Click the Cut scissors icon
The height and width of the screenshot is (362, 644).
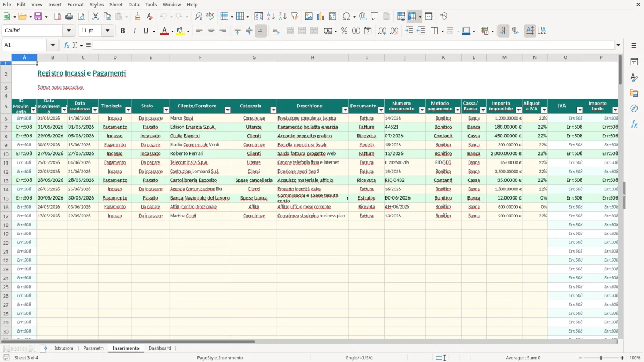pos(96,17)
